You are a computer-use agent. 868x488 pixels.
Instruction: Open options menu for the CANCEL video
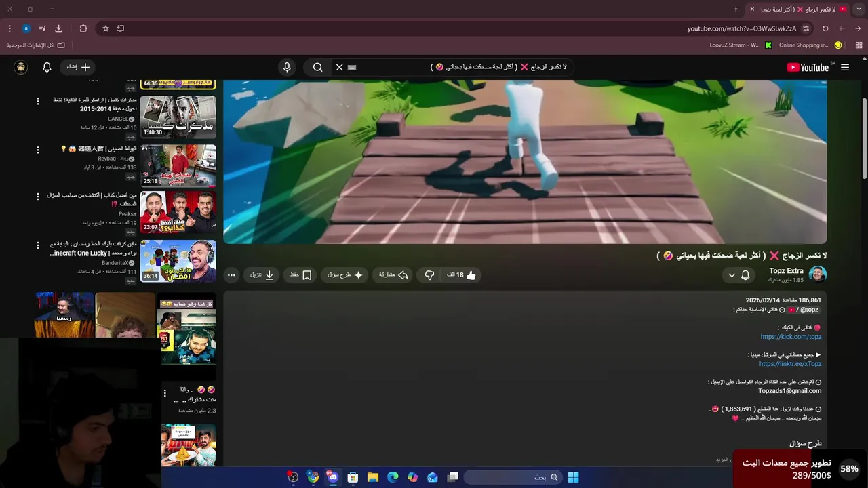pos(38,101)
